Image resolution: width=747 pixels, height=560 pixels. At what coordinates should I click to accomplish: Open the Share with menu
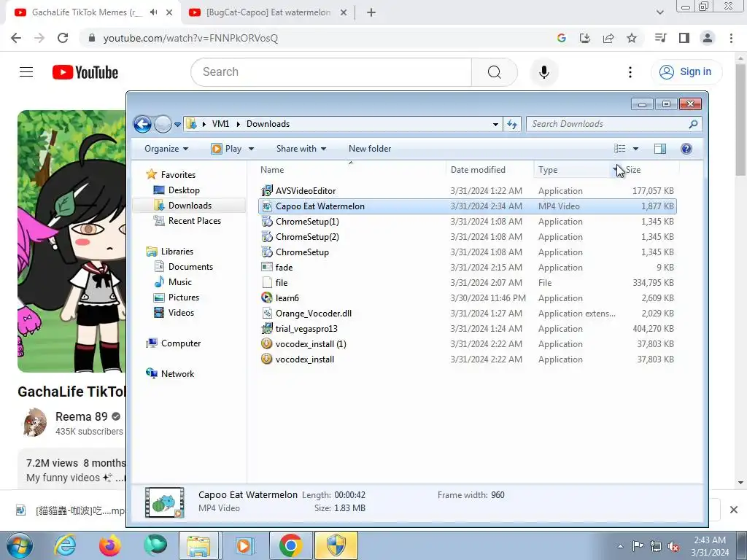click(x=301, y=149)
